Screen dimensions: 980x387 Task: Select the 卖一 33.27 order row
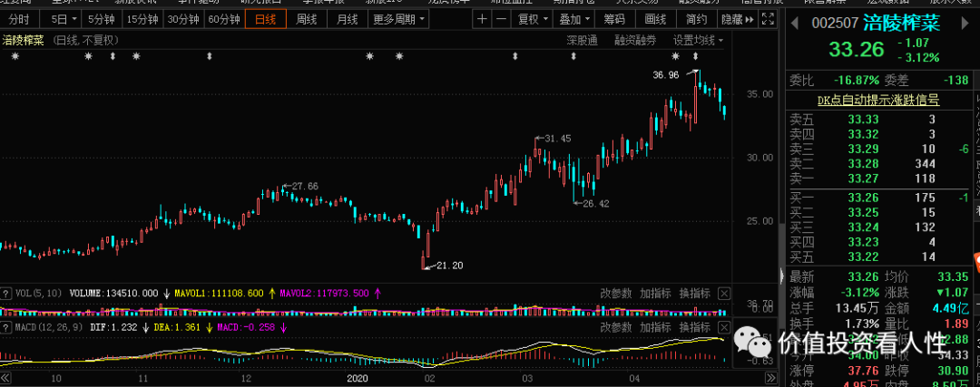877,179
